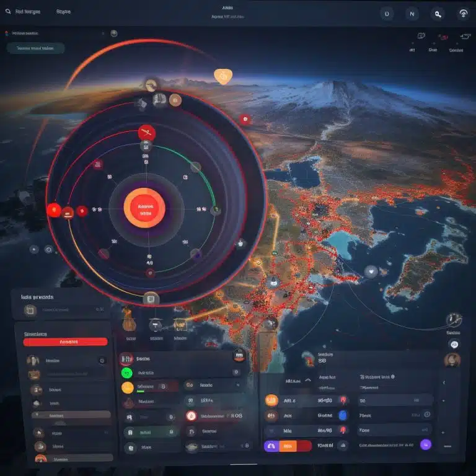The width and height of the screenshot is (476, 476).
Task: Select the highlighted grey row in left list panel
Action: click(71, 415)
